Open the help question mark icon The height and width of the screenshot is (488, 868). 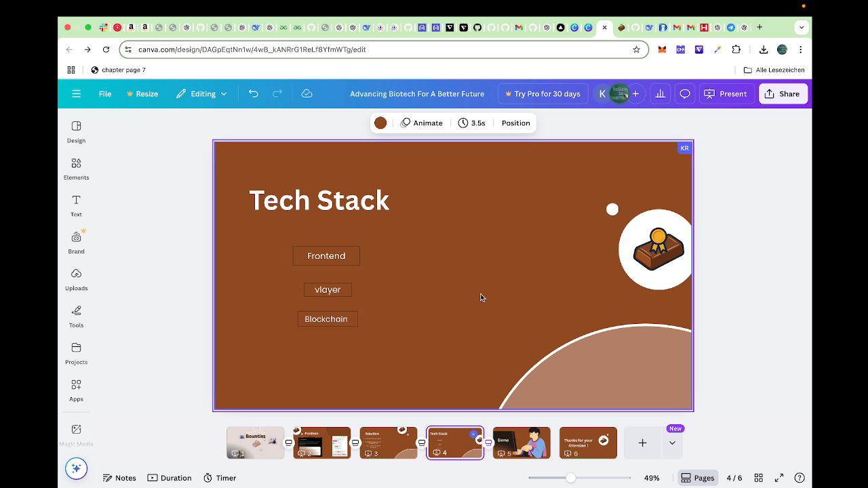click(x=800, y=478)
